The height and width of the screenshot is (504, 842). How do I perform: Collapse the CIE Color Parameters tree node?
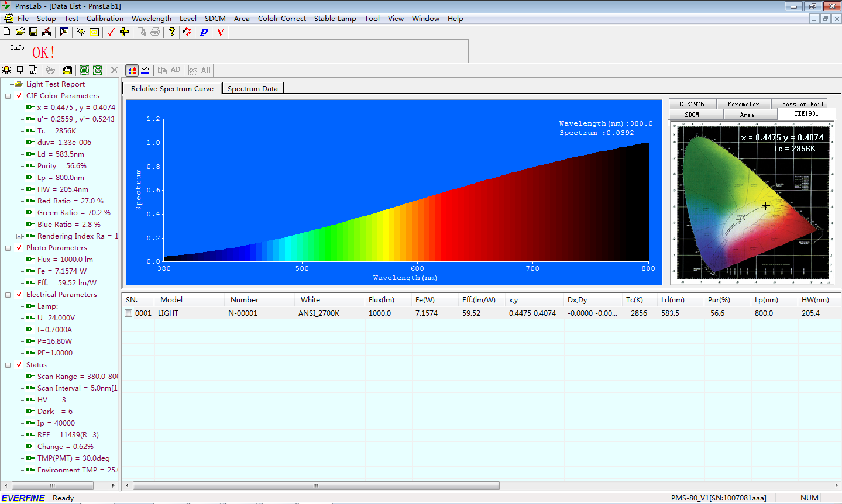[8, 96]
